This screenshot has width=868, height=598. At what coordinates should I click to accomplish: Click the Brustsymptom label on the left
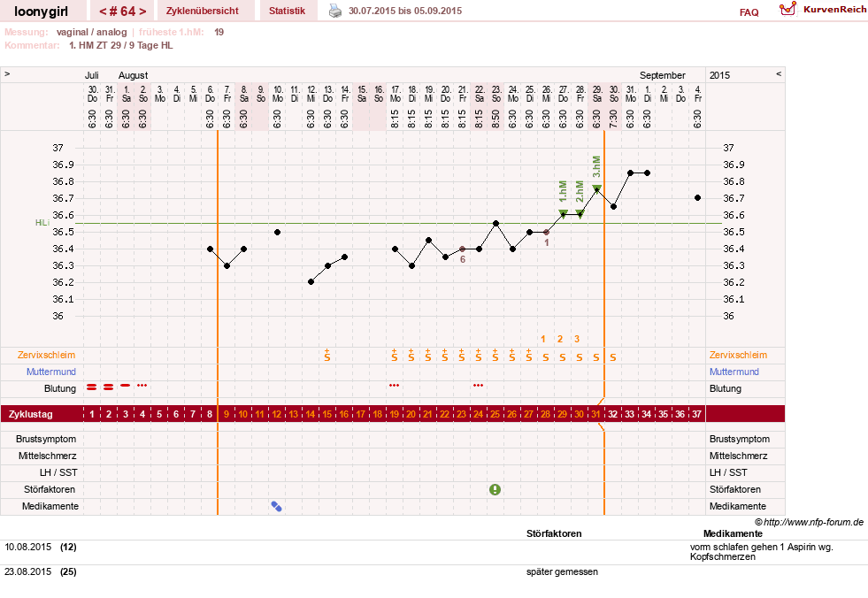[x=46, y=439]
